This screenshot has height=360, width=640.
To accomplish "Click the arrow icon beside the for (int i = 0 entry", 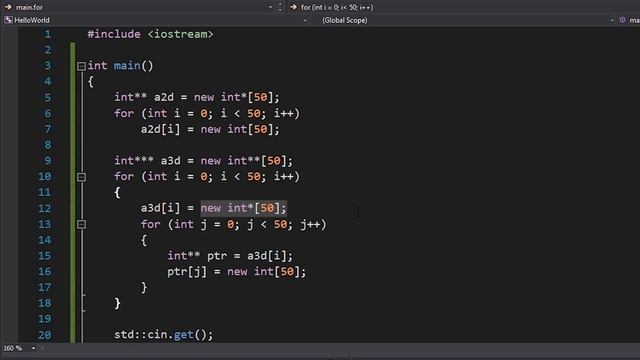I will click(293, 7).
